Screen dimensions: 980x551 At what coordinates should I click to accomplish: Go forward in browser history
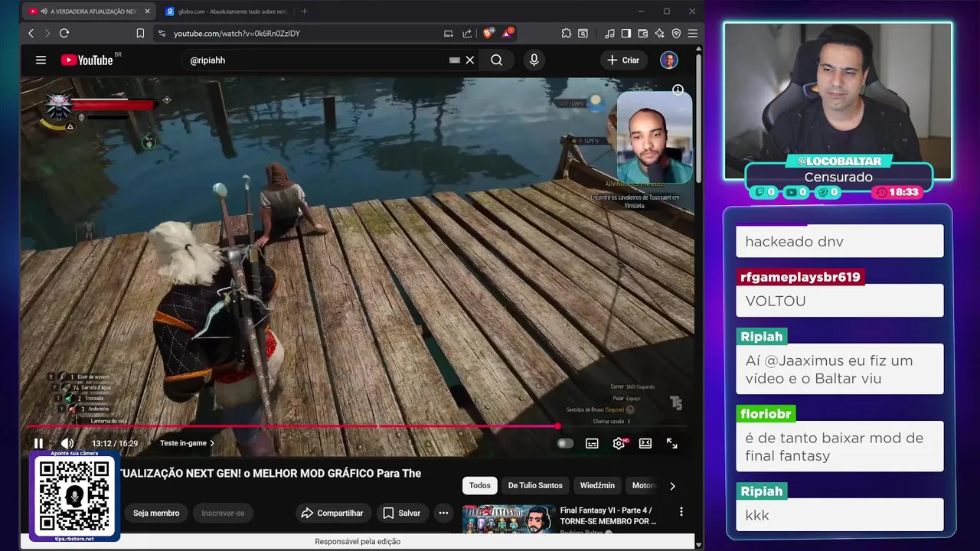click(47, 33)
